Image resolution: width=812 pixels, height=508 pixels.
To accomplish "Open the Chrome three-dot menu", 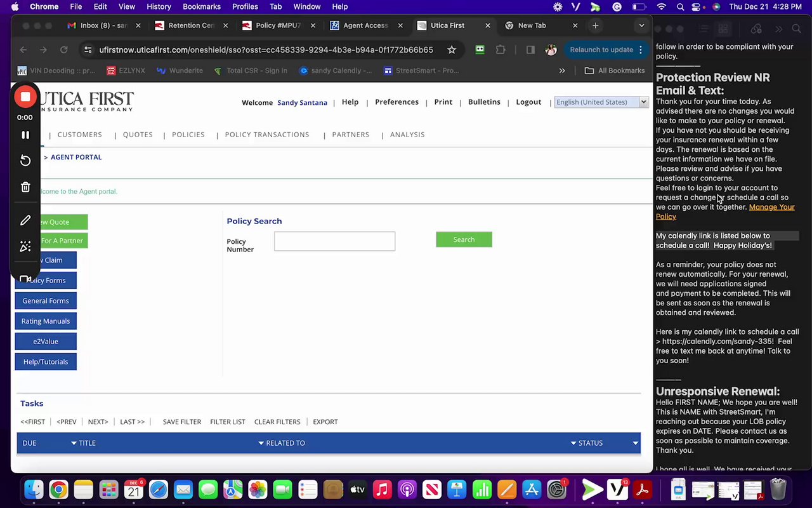I will 641,50.
